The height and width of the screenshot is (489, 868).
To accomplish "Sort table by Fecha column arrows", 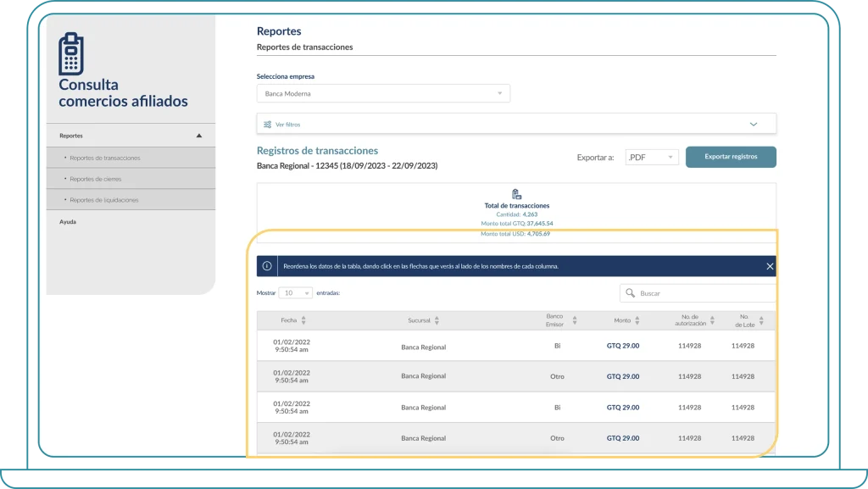I will click(x=303, y=320).
